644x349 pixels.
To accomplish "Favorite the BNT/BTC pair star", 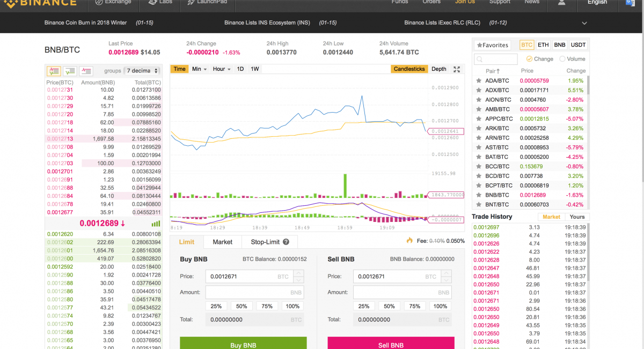I will point(479,204).
